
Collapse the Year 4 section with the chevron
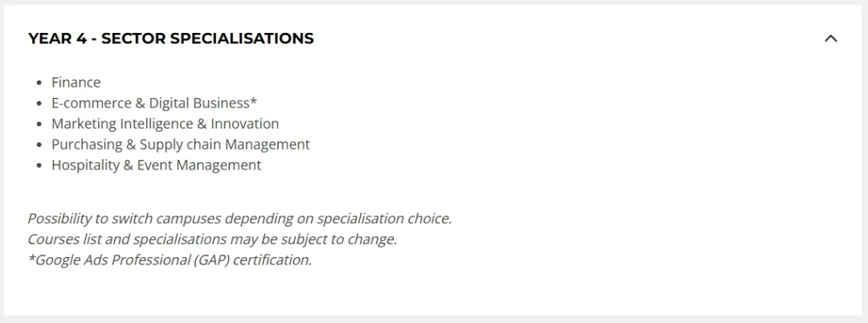830,39
